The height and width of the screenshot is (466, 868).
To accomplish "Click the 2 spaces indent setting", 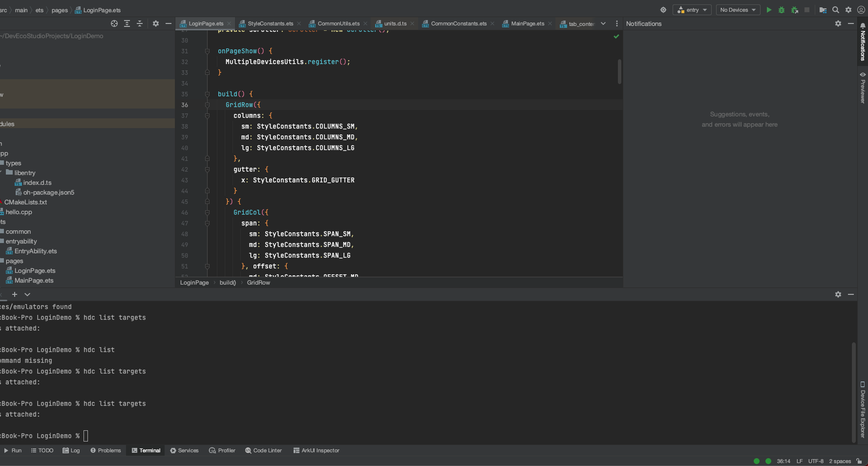I will tap(840, 461).
